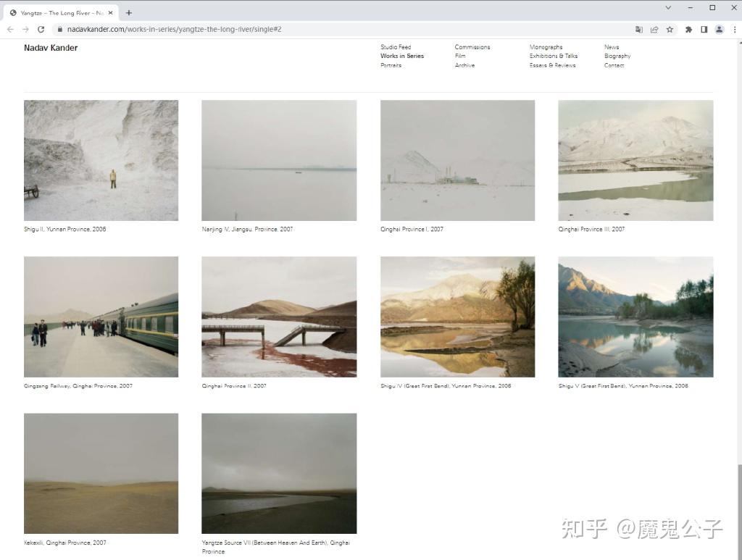Screen dimensions: 742x560
Task: Open the tab search chevron
Action: (668, 7)
